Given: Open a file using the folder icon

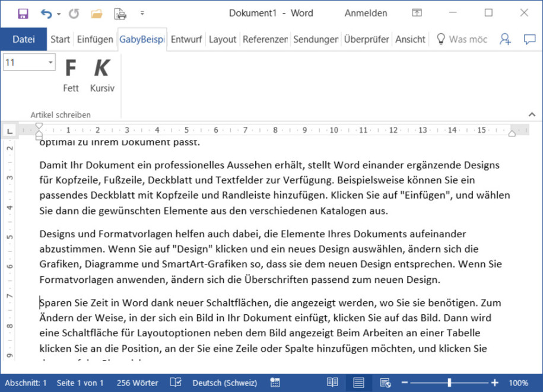Looking at the screenshot, I should coord(97,14).
